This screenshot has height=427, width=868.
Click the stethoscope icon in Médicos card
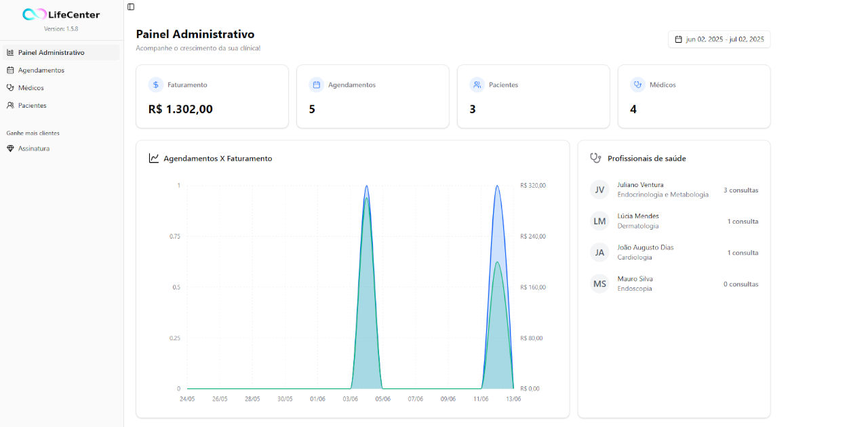pyautogui.click(x=637, y=85)
